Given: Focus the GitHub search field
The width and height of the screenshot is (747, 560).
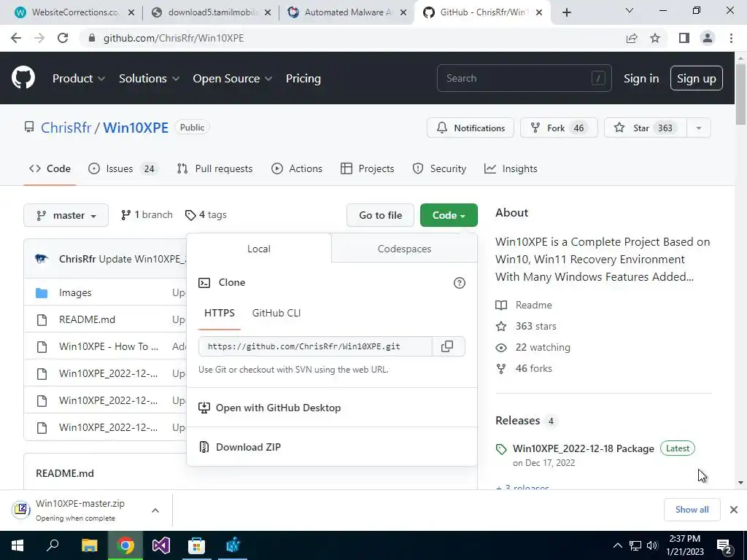Looking at the screenshot, I should click(524, 78).
